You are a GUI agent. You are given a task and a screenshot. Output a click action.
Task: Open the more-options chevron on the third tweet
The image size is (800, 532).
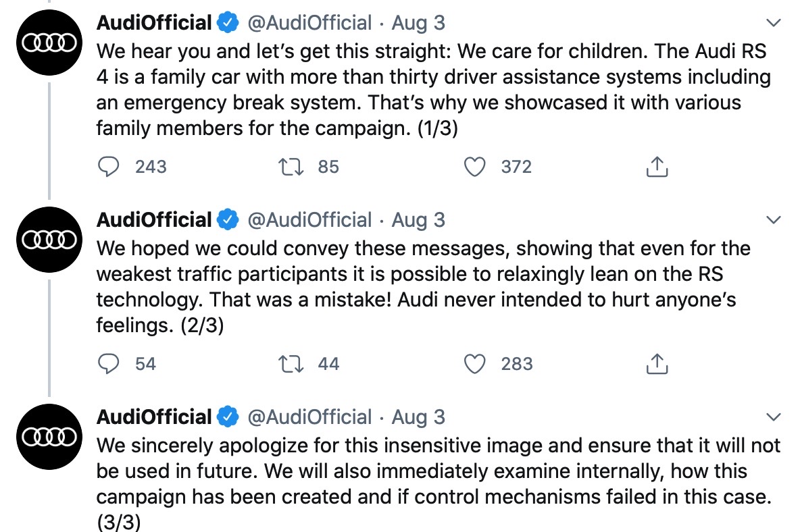point(774,417)
